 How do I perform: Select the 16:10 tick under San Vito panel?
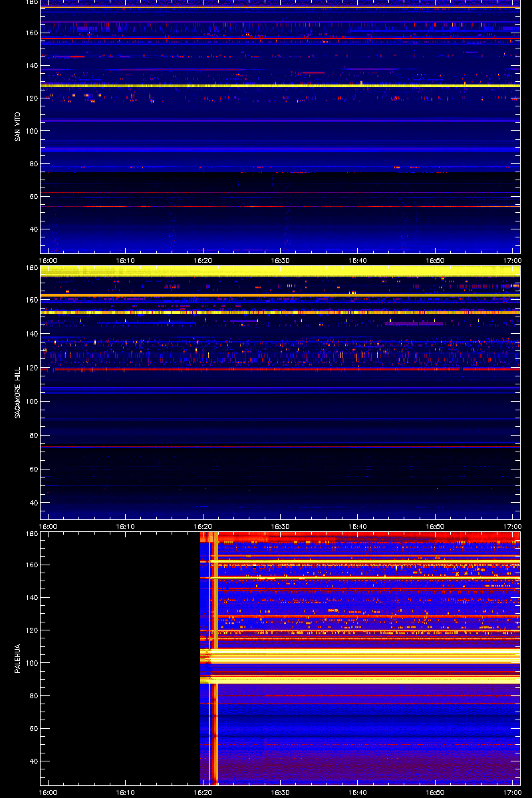pyautogui.click(x=126, y=260)
